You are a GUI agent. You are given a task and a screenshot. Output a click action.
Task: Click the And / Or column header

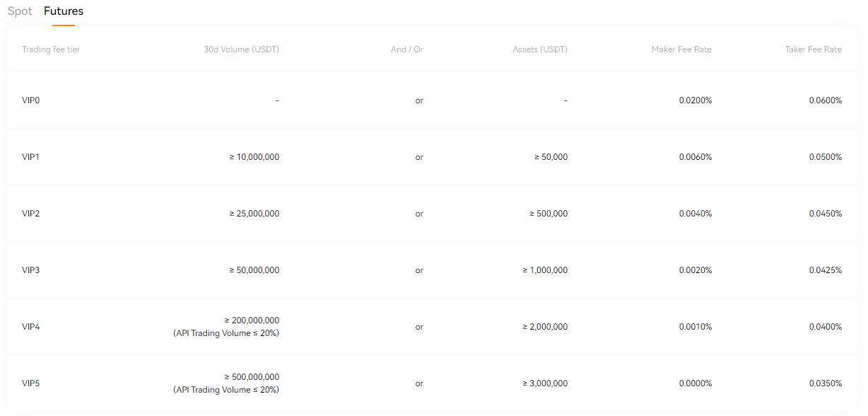(x=407, y=50)
